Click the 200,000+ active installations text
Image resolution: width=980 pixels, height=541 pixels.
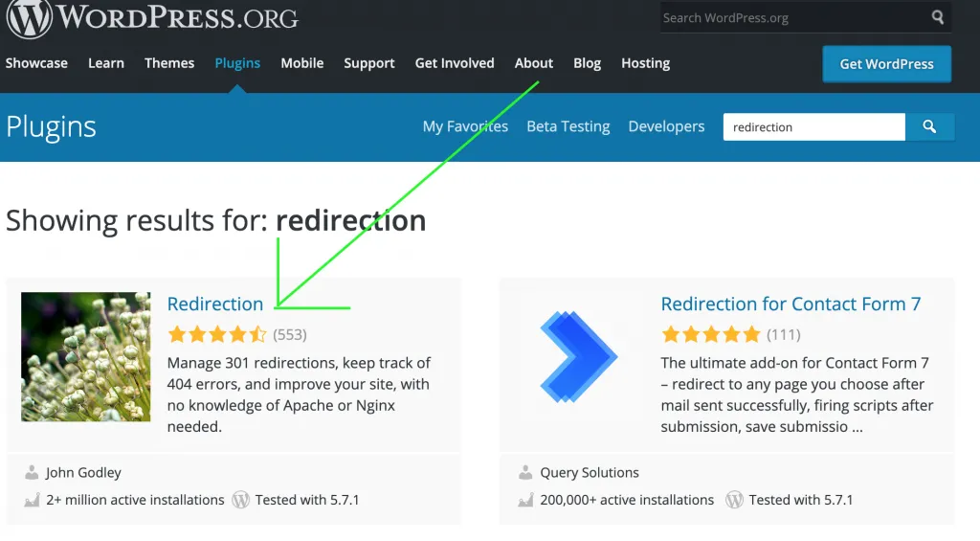627,500
